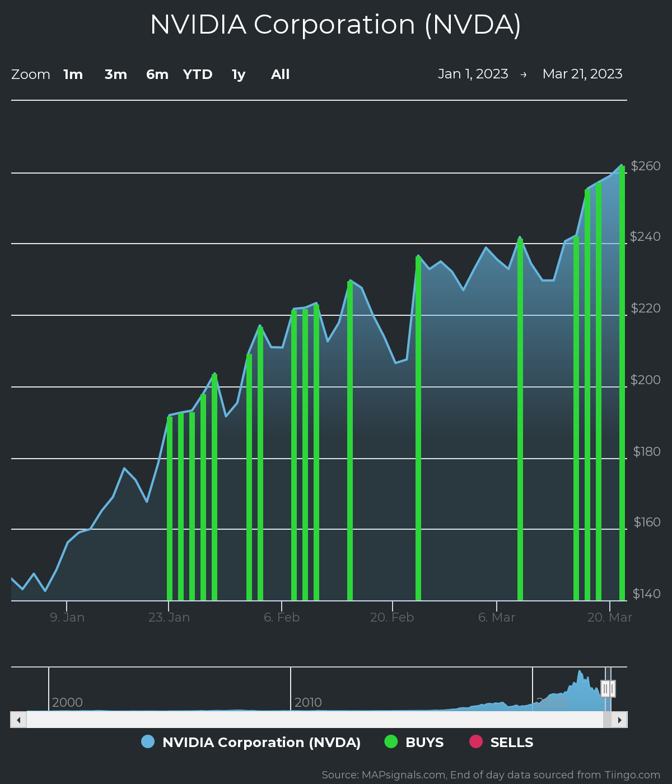The image size is (672, 784).
Task: Click the 2010 label in navigator
Action: tap(308, 702)
